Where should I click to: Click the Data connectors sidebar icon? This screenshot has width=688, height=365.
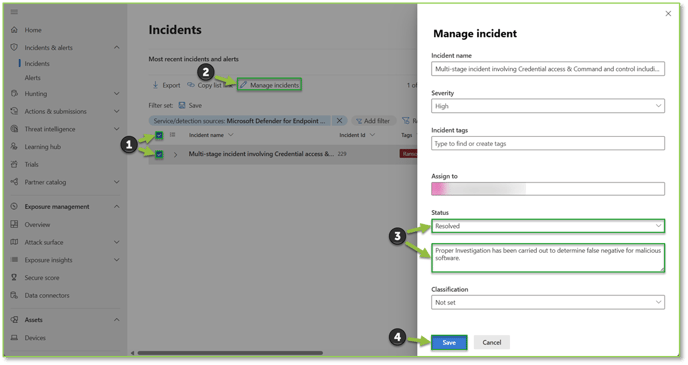pos(14,295)
